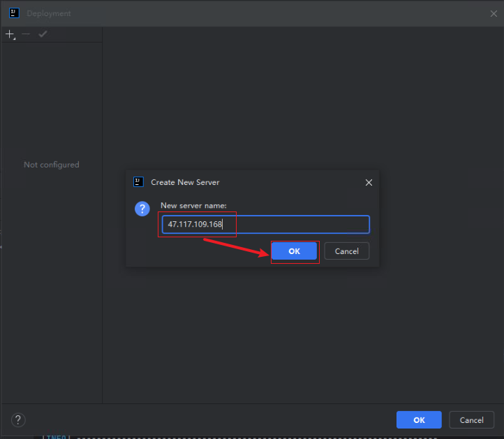Click the remove server minus icon
This screenshot has width=504, height=439.
coord(26,34)
